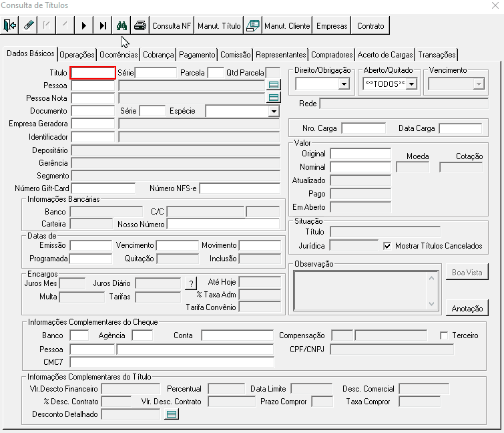
Task: Select the Dados Básicos tab
Action: point(31,53)
